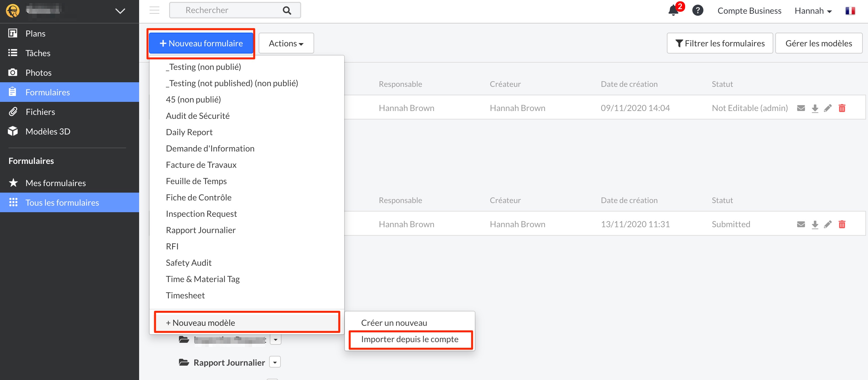Go to Tâches in the sidebar

point(70,53)
